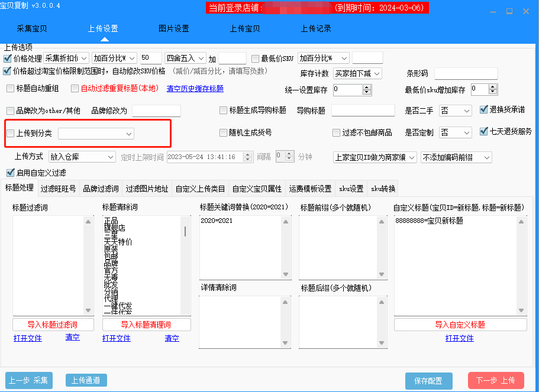The image size is (539, 392).
Task: Toggle 七天退货服务 checkbox
Action: 483,131
